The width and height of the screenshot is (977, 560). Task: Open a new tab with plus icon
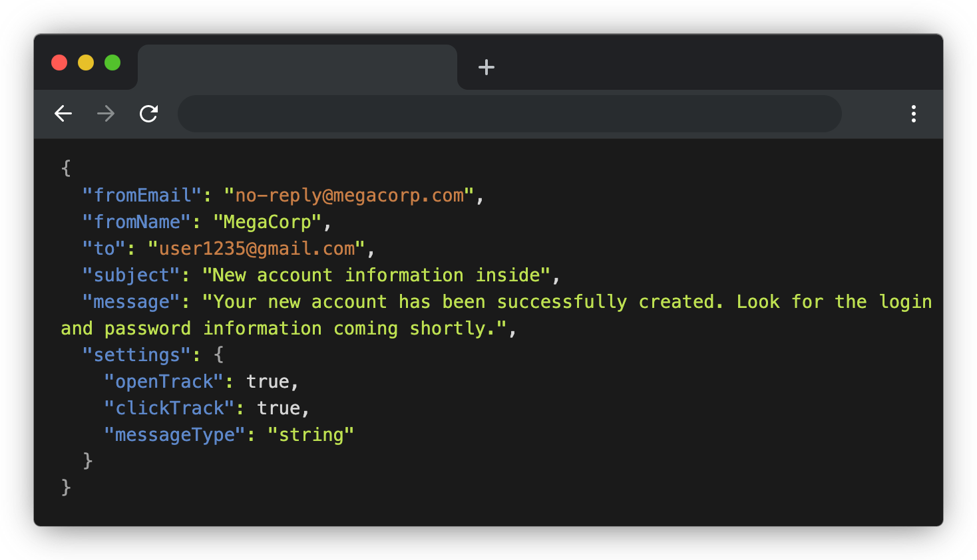pyautogui.click(x=487, y=67)
